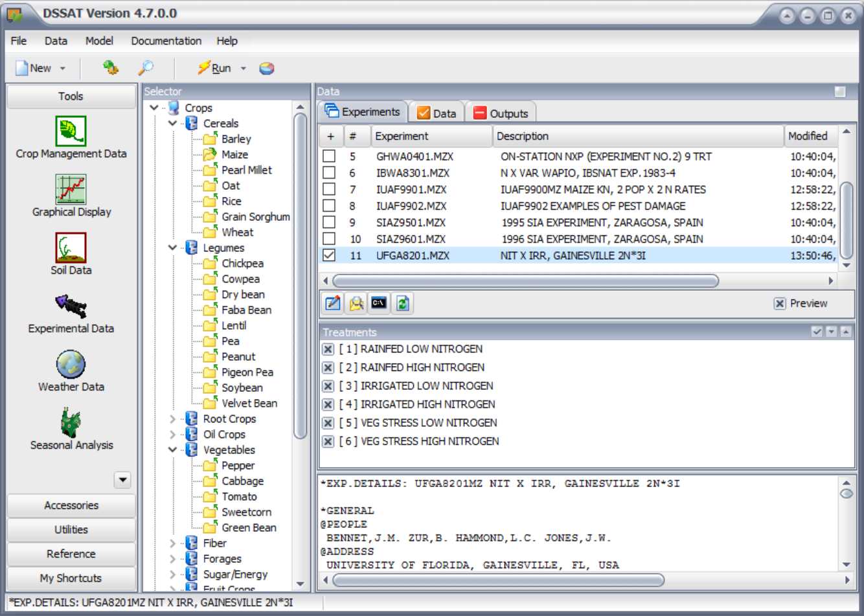Select the Forages tree item

[x=222, y=558]
